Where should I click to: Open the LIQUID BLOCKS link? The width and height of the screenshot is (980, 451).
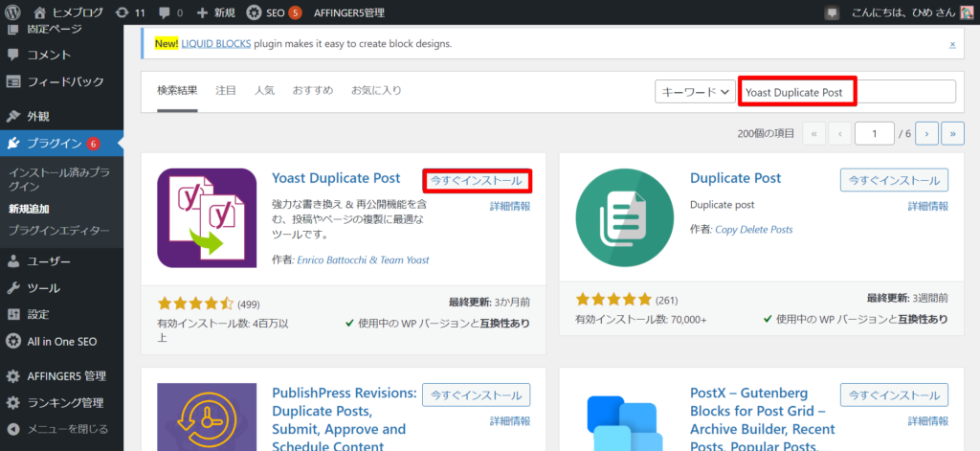click(216, 44)
